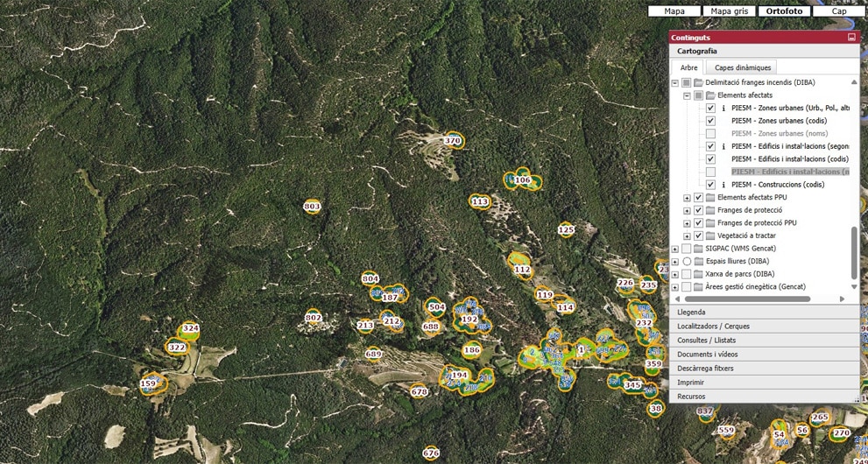
Task: Expand the Àrees gestió cinegètica node
Action: (674, 287)
